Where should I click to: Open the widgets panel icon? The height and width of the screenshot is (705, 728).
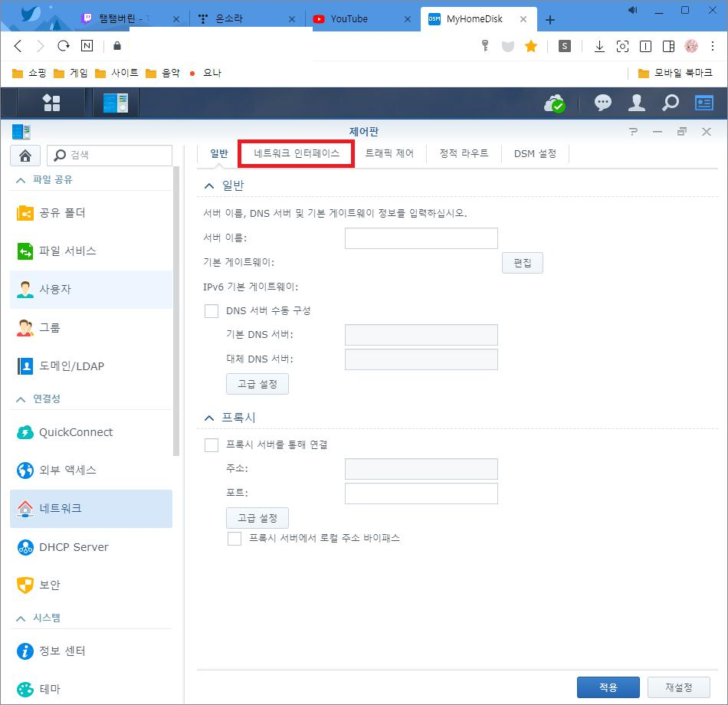(x=703, y=103)
